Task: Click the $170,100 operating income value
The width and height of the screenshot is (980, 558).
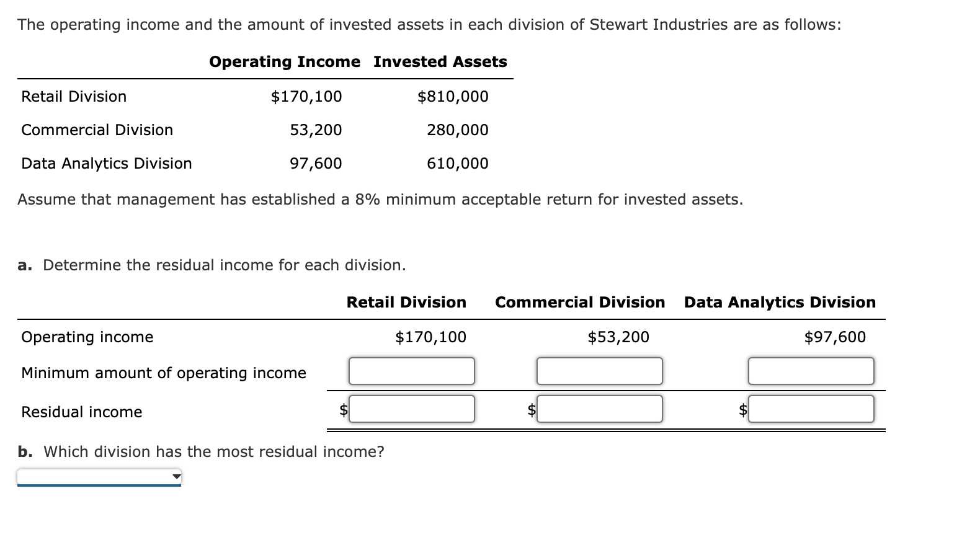Action: [x=306, y=96]
